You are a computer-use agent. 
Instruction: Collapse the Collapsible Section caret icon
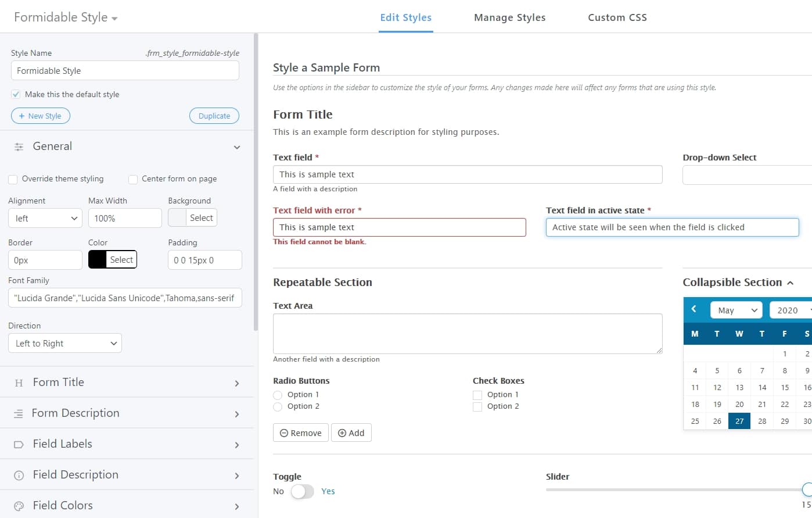coord(790,283)
